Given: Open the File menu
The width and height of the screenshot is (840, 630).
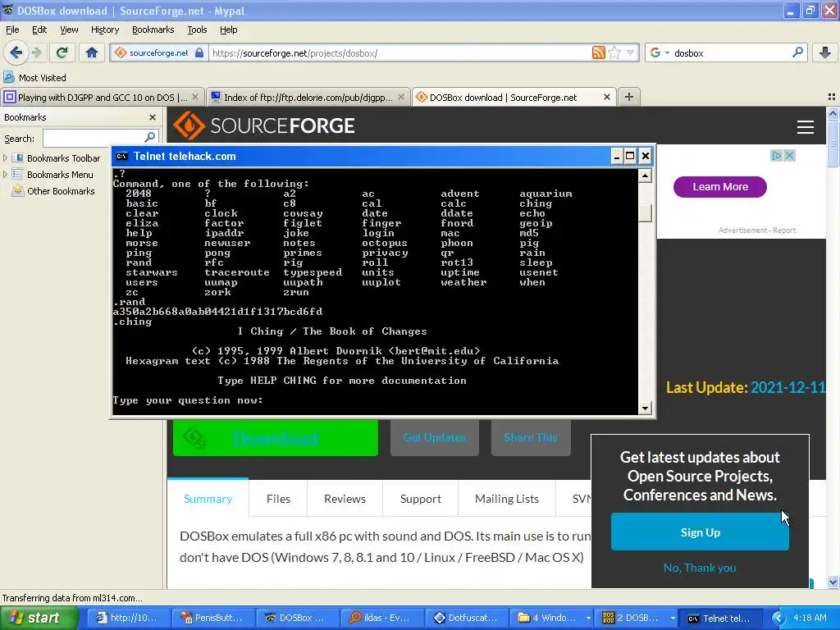Looking at the screenshot, I should point(12,30).
